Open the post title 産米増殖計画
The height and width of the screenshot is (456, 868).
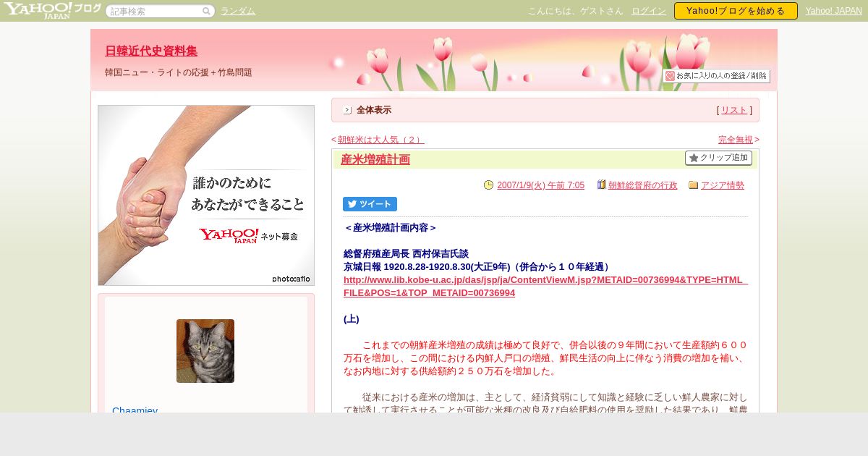(375, 159)
